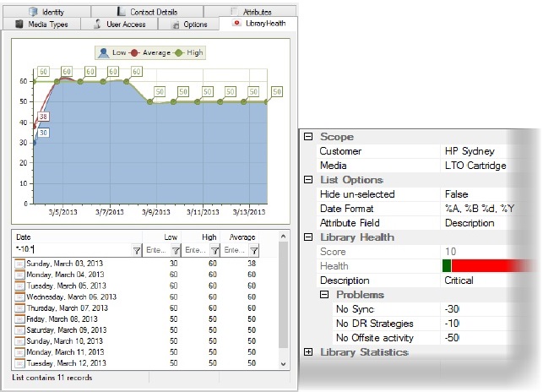Click the calendar icon for March 04 row
Image resolution: width=543 pixels, height=392 pixels.
point(19,275)
